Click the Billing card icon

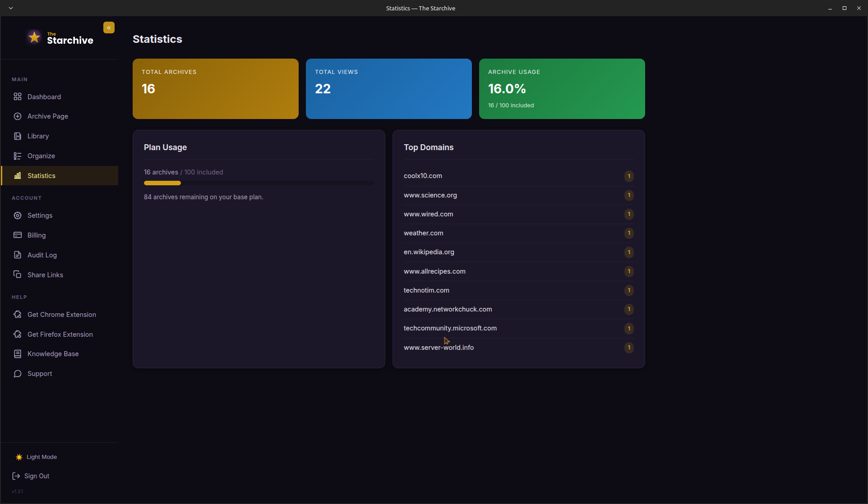click(x=18, y=235)
